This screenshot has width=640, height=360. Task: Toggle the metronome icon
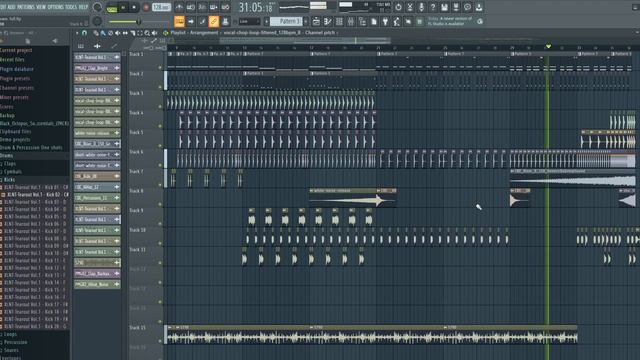(179, 7)
